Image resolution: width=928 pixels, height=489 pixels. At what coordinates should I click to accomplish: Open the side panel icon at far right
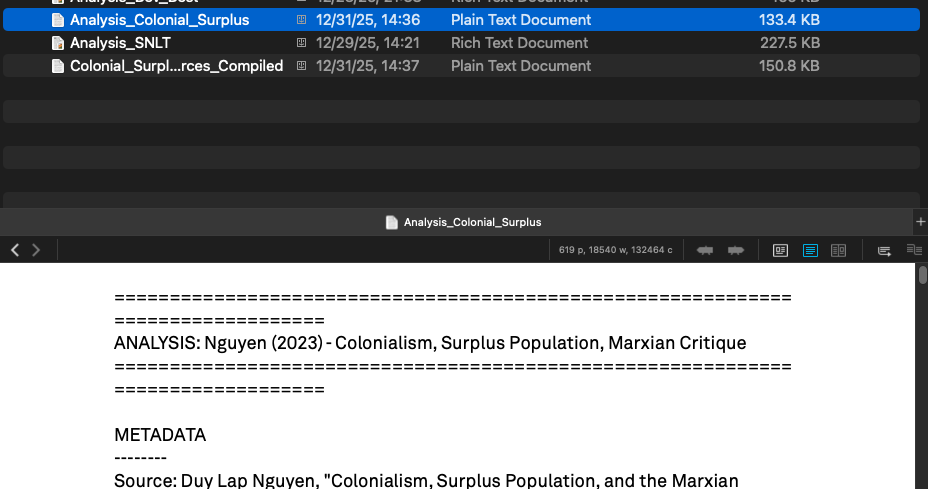coord(913,250)
